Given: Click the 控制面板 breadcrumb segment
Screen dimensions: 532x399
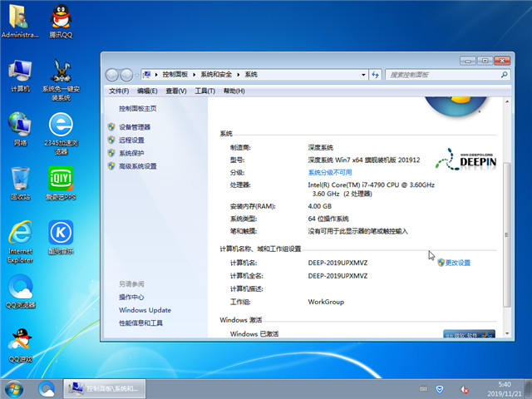Looking at the screenshot, I should coord(175,75).
